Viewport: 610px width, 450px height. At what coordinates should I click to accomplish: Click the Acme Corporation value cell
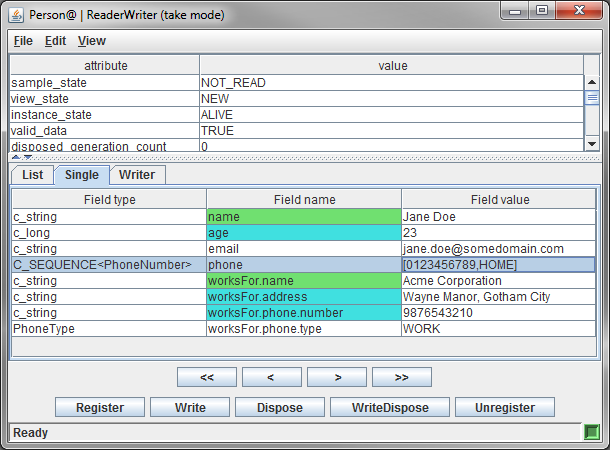(499, 280)
